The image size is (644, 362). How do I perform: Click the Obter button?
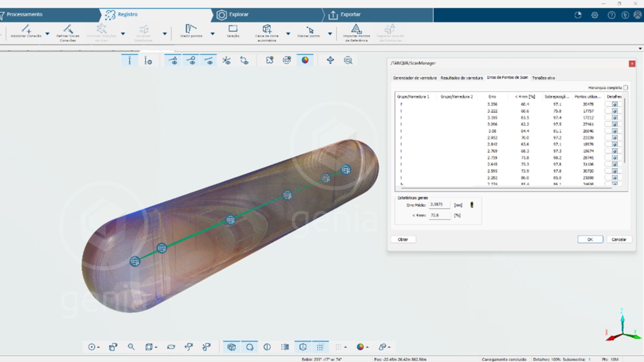coord(403,239)
